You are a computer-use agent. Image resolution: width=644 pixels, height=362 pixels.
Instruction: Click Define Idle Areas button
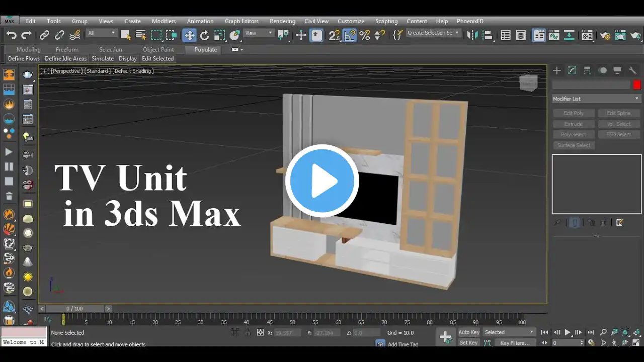click(x=66, y=59)
